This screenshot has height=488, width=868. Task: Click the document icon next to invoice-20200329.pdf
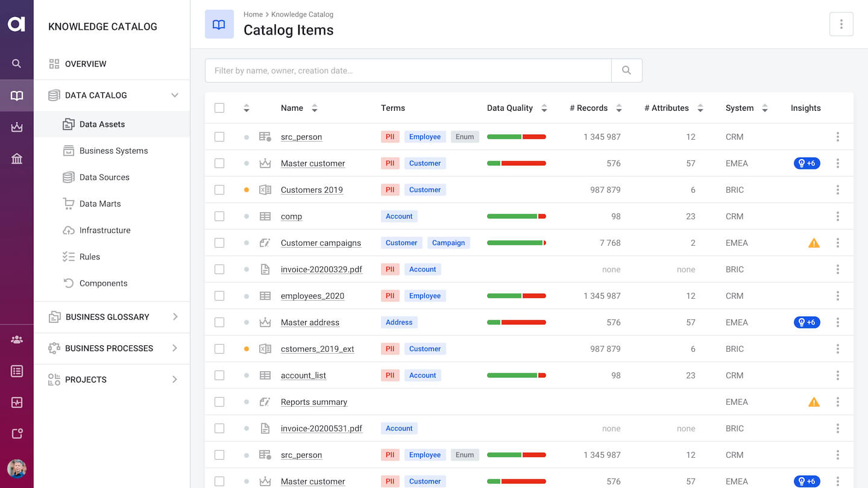265,269
